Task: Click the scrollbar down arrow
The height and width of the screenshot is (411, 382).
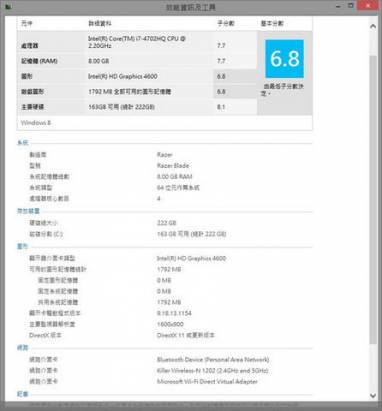Action: pyautogui.click(x=373, y=395)
